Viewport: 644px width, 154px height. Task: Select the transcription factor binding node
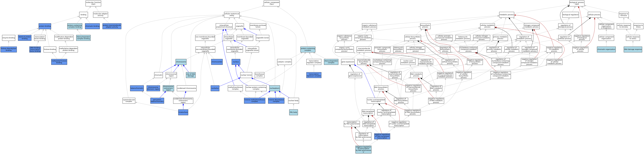click(x=40, y=38)
